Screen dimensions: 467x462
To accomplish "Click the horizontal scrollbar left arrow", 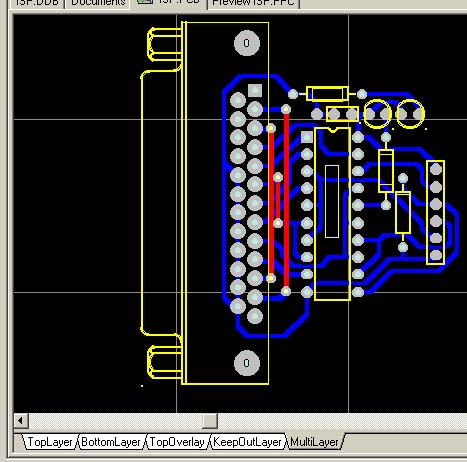I will 21,420.
